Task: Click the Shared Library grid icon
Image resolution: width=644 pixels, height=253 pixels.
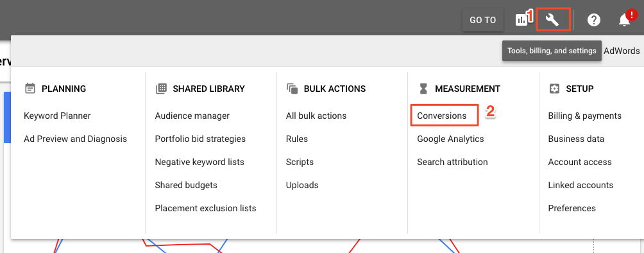Action: tap(161, 89)
